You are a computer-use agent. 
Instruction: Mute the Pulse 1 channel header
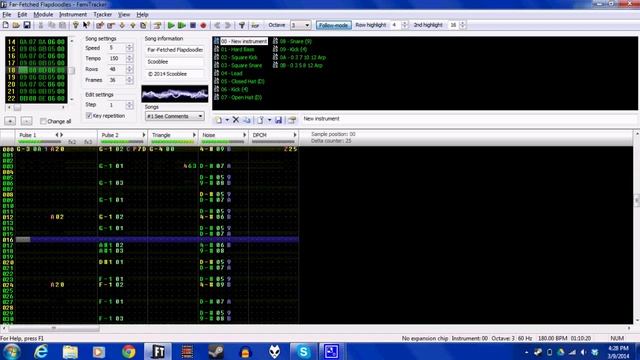28,135
